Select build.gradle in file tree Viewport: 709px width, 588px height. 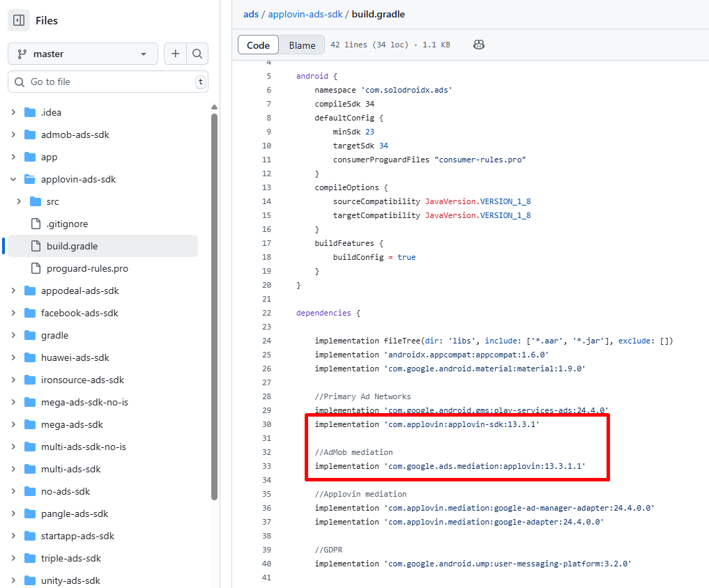103,246
